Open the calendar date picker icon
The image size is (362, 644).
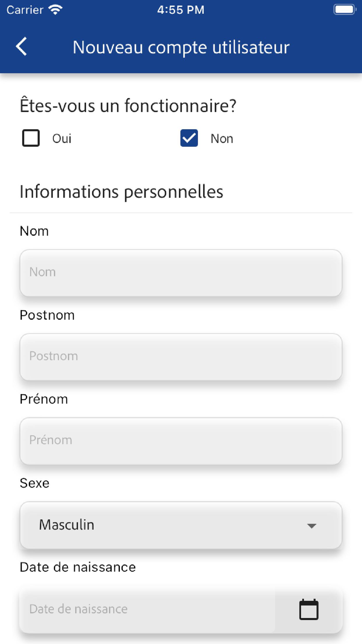click(308, 610)
